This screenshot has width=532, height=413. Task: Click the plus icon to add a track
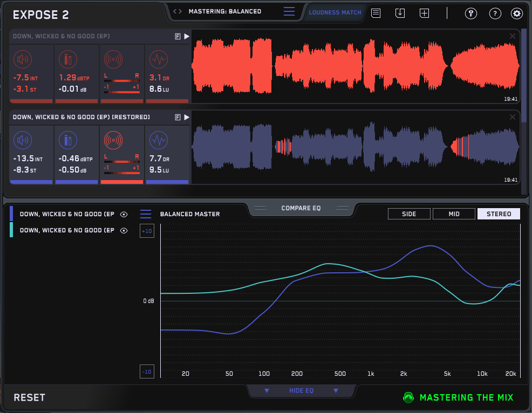coord(425,13)
